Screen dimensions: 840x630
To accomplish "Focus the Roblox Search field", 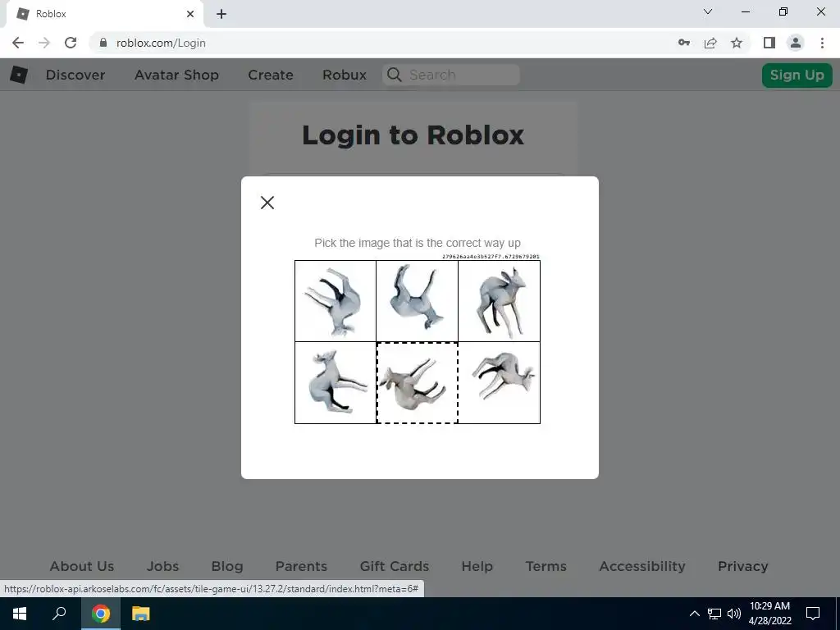I will click(451, 75).
